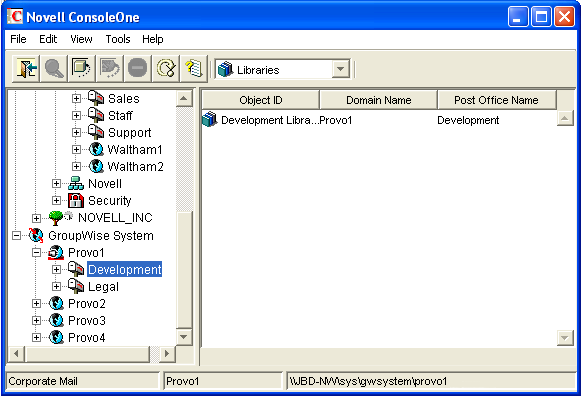This screenshot has height=396, width=581.
Task: Sort by the Post Office Name column
Action: click(x=497, y=100)
